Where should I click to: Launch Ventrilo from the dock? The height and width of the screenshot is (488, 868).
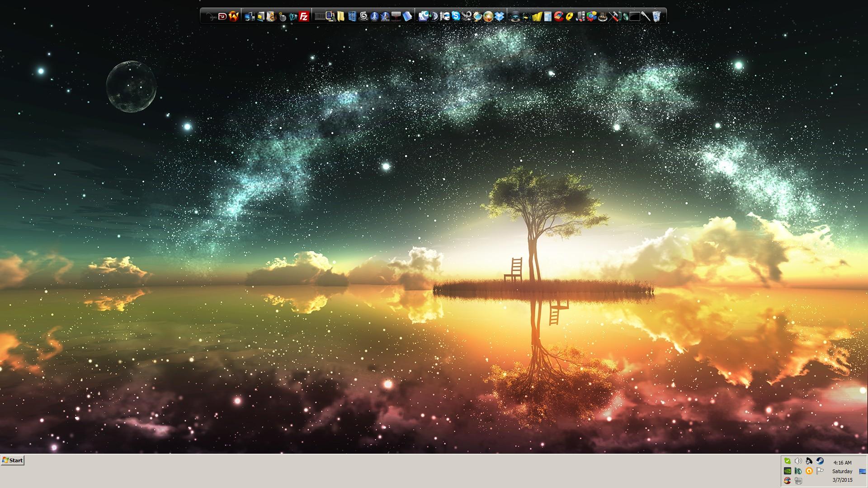445,17
